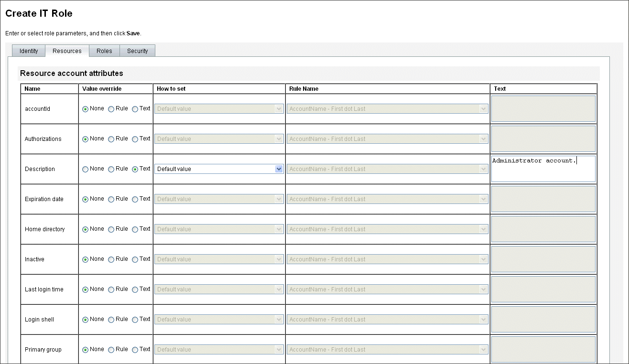
Task: Open How to set dropdown for Inactive
Action: [219, 259]
